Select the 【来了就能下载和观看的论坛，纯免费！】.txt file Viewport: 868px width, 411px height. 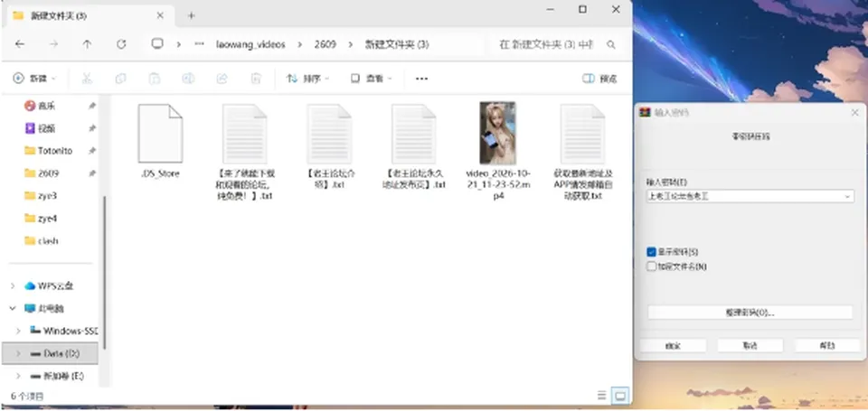tap(245, 152)
